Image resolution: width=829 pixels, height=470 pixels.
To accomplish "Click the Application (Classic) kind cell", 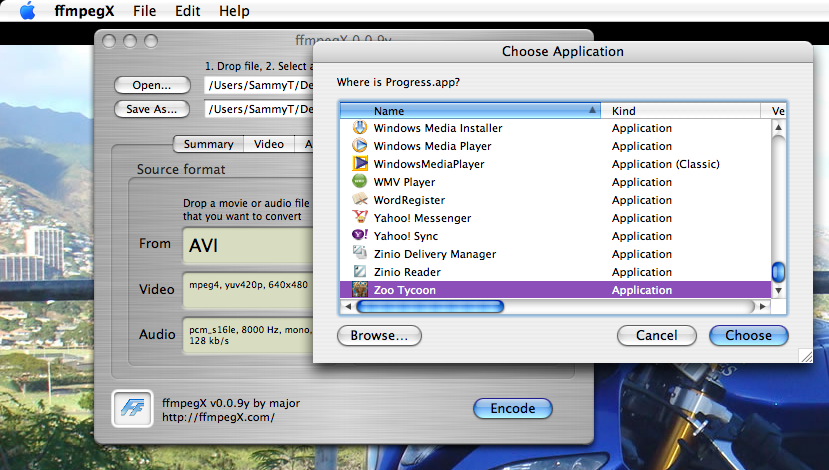I will (x=666, y=164).
